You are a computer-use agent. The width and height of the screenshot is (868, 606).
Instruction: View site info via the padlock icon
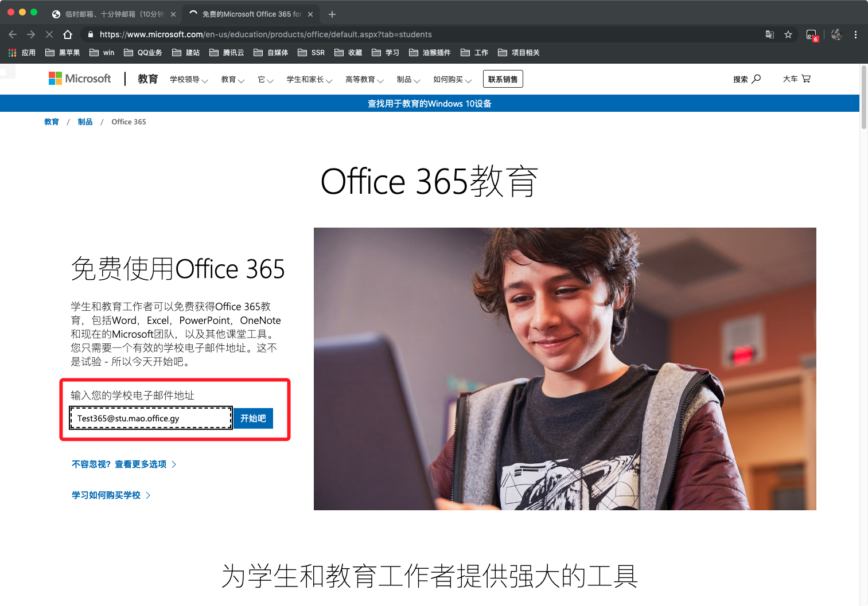(x=91, y=34)
